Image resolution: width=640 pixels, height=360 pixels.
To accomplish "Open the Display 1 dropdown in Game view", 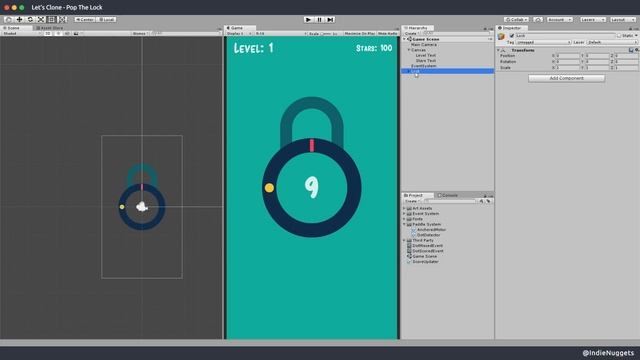I will coord(239,33).
